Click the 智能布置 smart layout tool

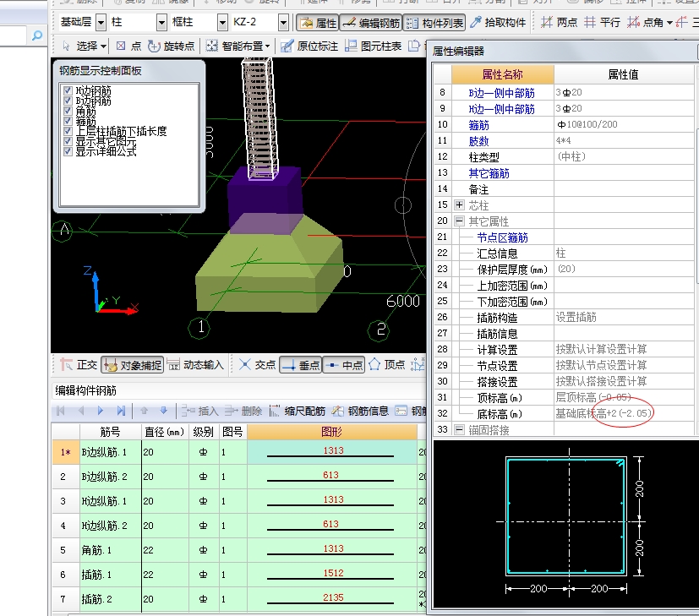pos(235,46)
